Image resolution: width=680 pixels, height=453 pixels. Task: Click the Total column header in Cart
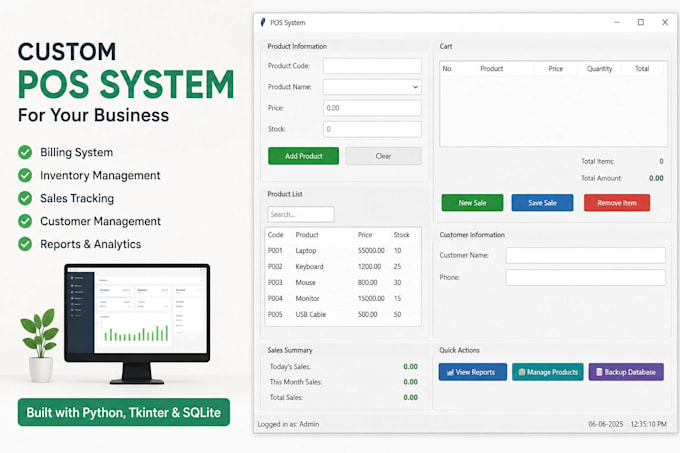tap(642, 68)
